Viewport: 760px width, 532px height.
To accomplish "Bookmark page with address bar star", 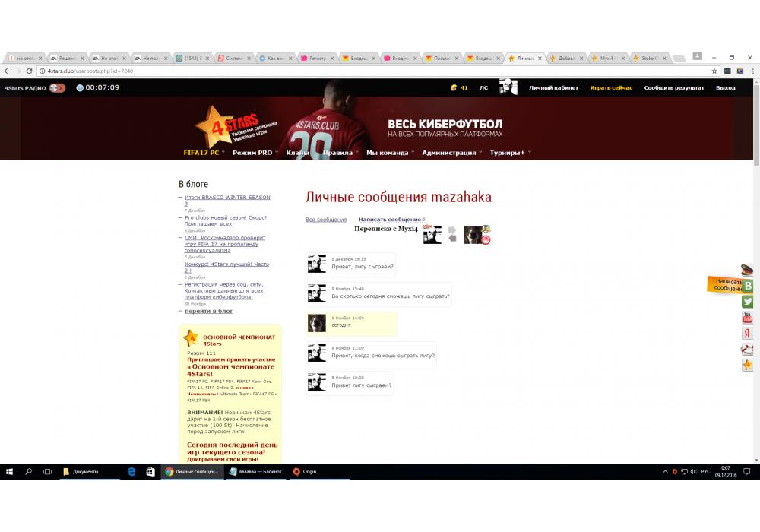I will (714, 71).
